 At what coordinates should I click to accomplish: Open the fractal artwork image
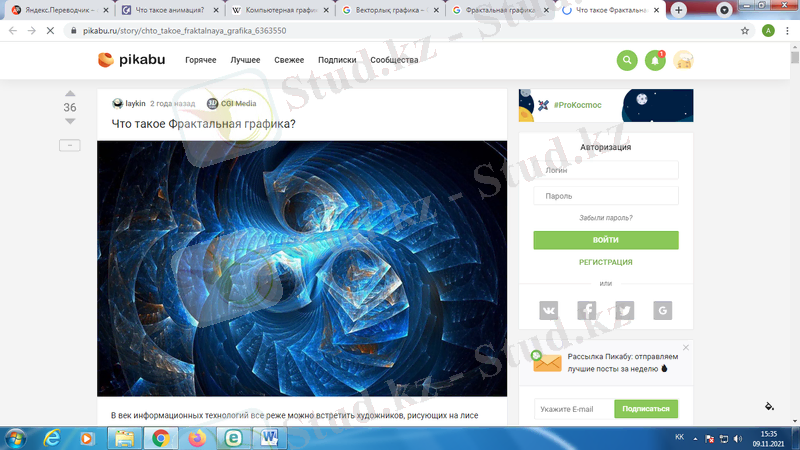302,268
